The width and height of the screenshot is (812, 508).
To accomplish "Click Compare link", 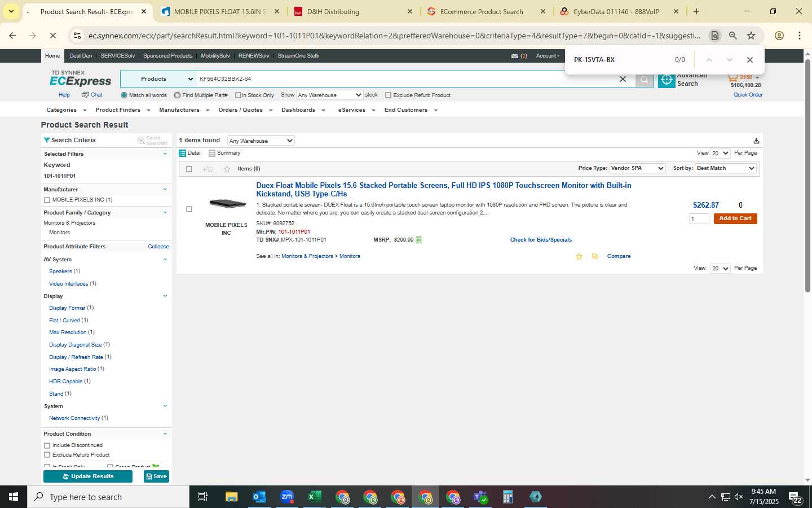I will [x=619, y=256].
